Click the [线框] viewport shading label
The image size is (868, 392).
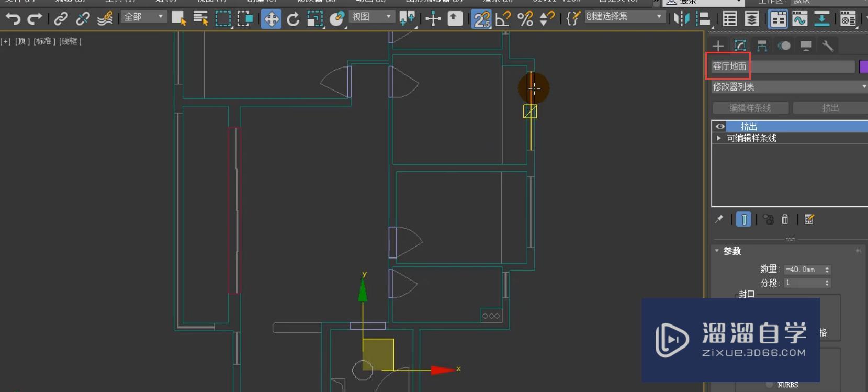[70, 41]
